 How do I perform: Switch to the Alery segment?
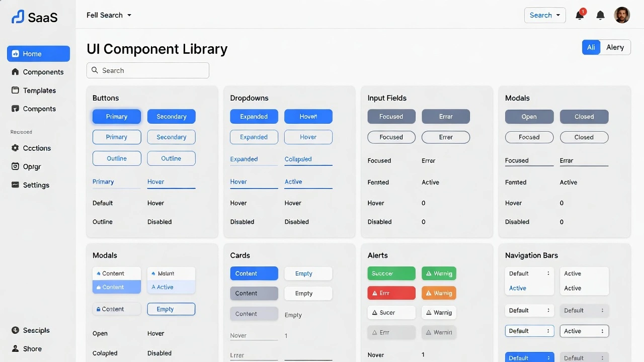point(615,47)
